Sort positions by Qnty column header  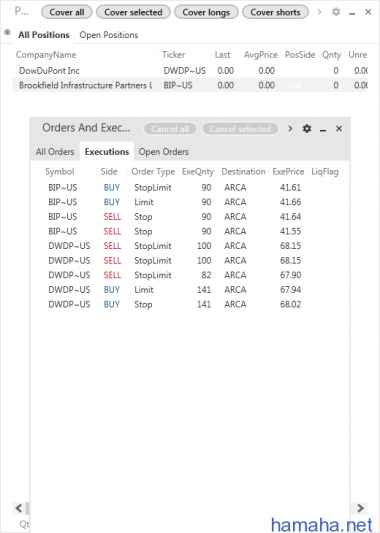tap(331, 55)
